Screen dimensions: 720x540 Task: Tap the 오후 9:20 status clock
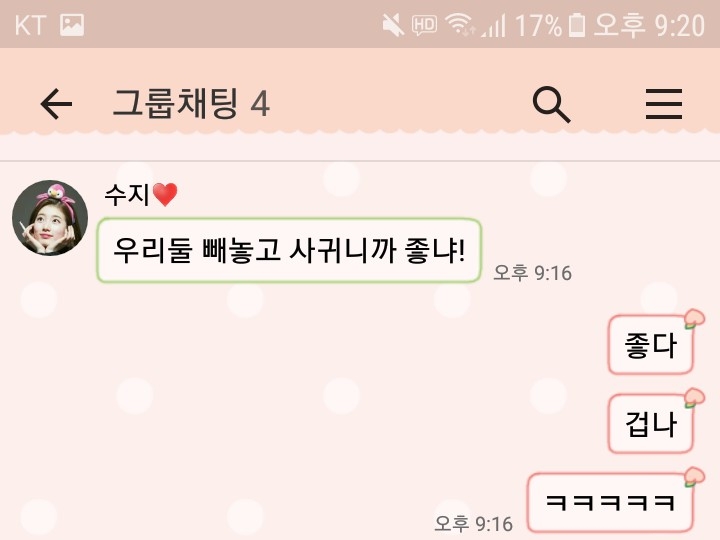point(649,25)
